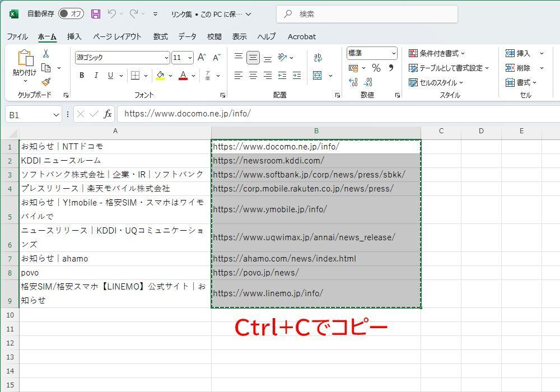Click the Excel app icon

click(13, 14)
